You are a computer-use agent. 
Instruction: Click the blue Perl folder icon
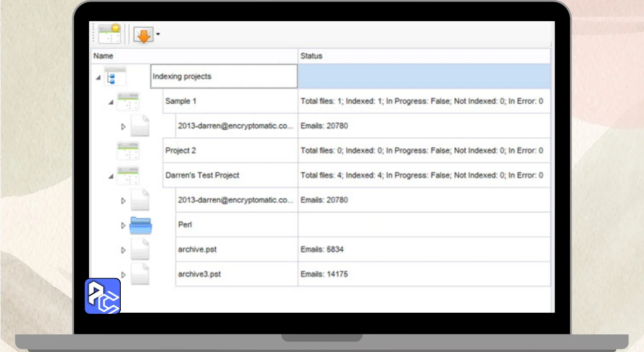click(x=140, y=225)
